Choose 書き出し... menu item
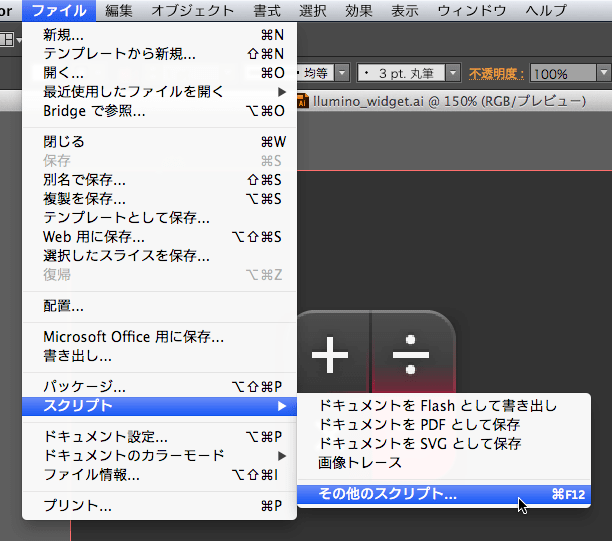This screenshot has height=541, width=612. click(160, 356)
